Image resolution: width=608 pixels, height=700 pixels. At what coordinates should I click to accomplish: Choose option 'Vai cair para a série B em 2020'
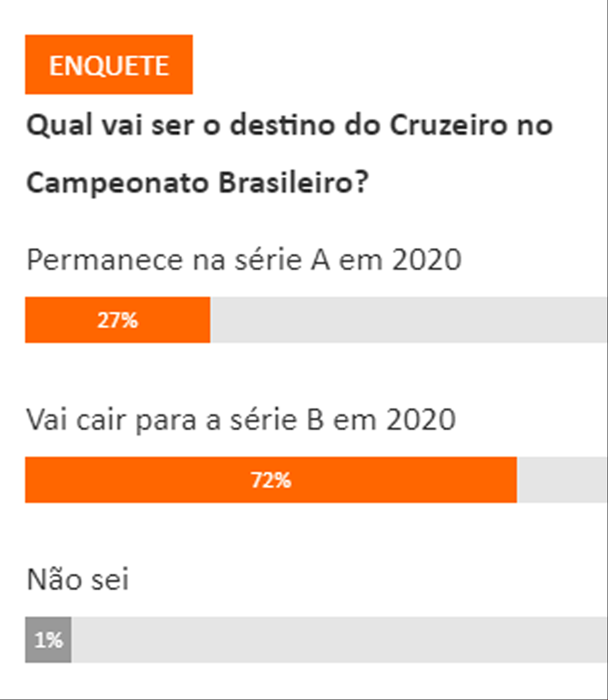(241, 420)
